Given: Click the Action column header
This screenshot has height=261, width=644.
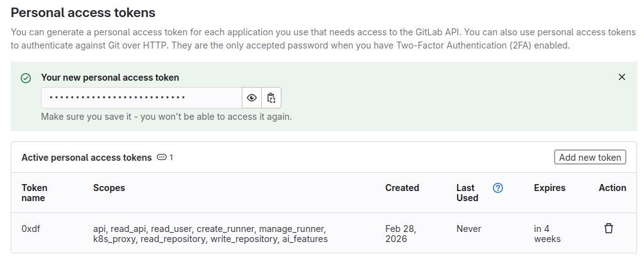Looking at the screenshot, I should coord(613,188).
